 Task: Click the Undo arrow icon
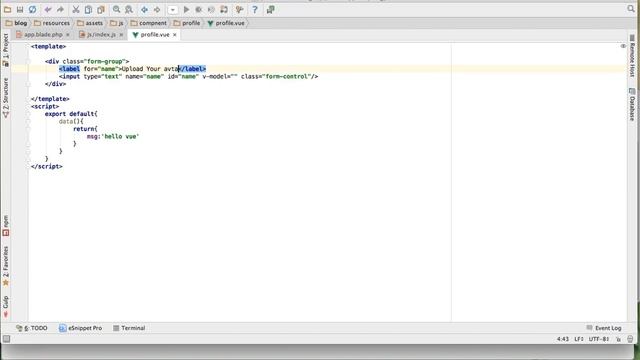coord(48,9)
